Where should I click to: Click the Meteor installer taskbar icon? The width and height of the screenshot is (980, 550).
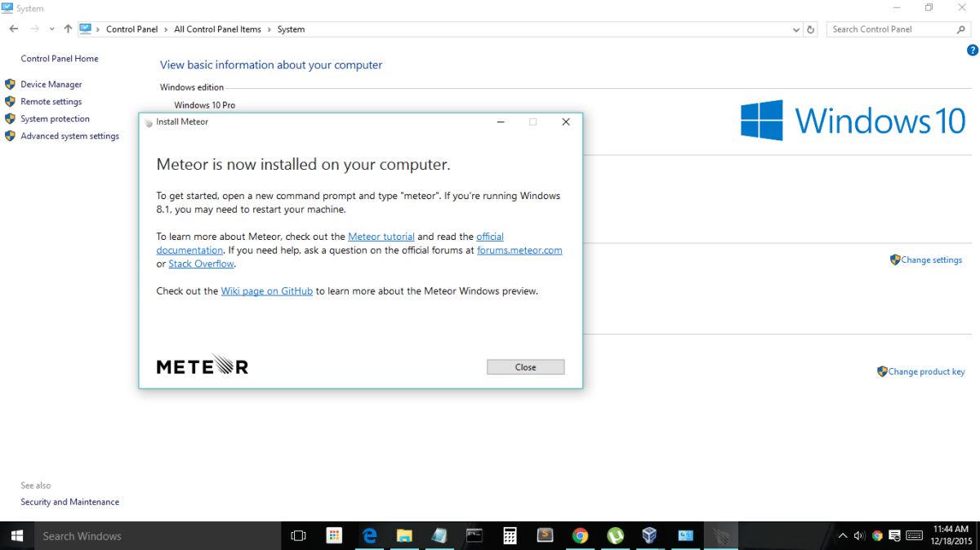pyautogui.click(x=720, y=535)
